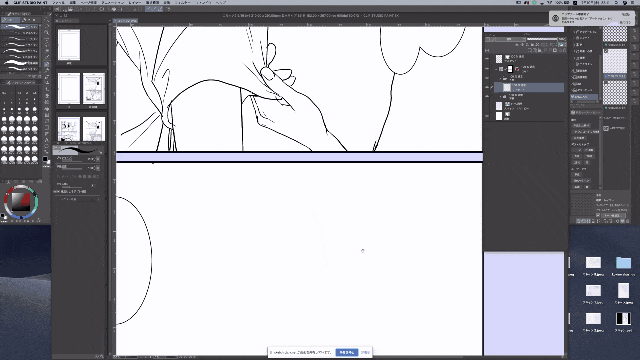Image resolution: width=640 pixels, height=360 pixels.
Task: Click the notification banner app icon
Action: coord(555,18)
